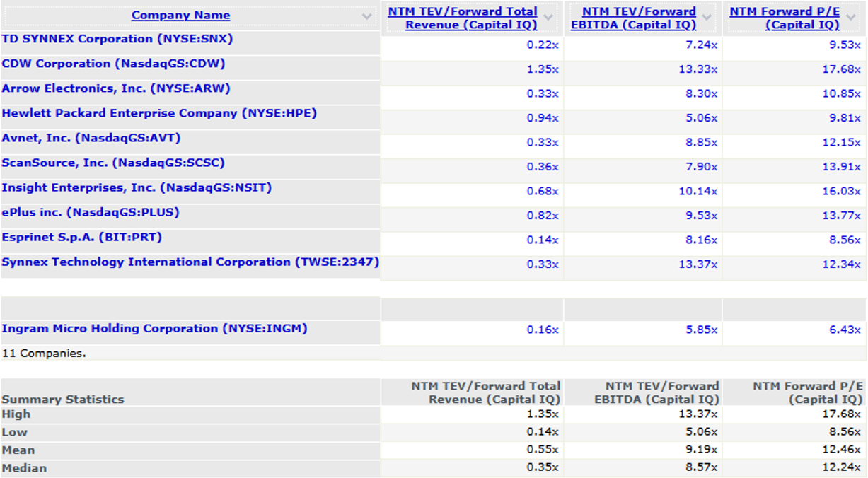Click the NTM Forward P/E header link
The image size is (868, 478).
click(785, 18)
